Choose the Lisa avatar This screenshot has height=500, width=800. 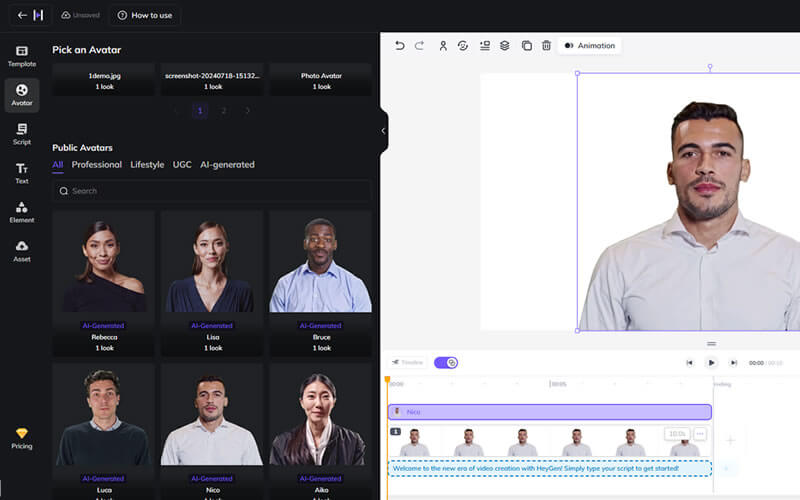[212, 283]
